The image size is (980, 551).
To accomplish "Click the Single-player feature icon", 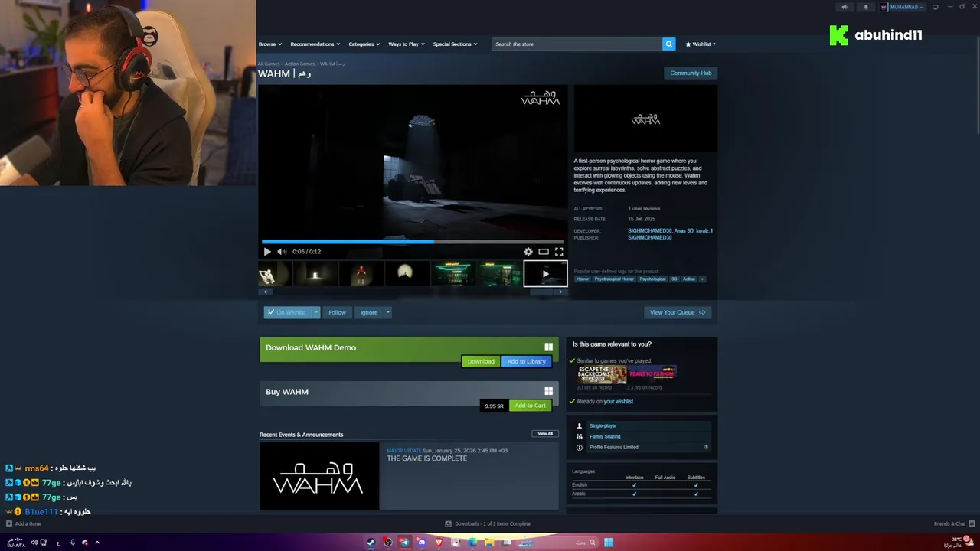I will click(x=579, y=426).
